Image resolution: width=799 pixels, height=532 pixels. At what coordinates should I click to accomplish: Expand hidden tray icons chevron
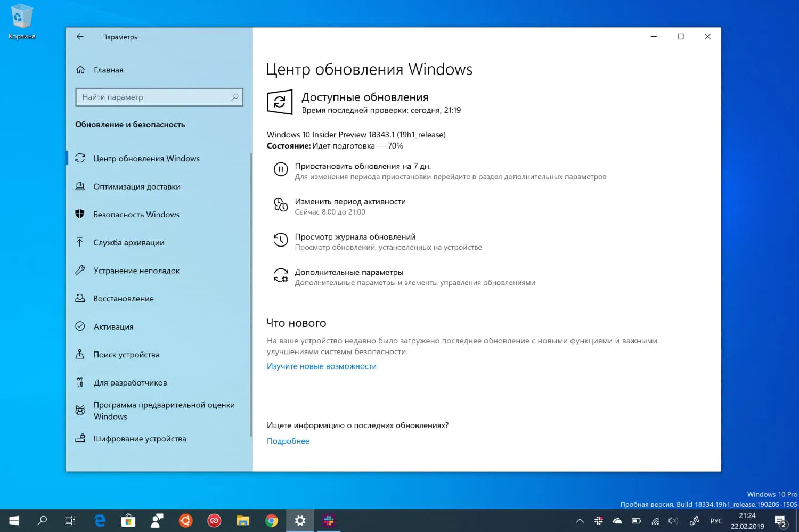(580, 521)
